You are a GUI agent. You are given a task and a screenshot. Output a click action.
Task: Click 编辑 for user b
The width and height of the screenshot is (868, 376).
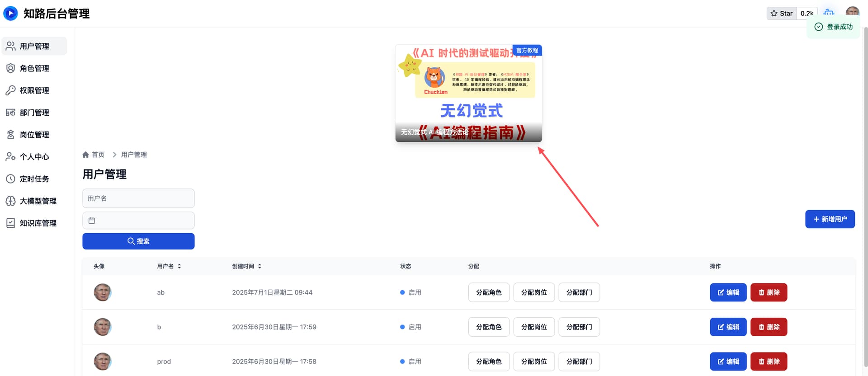[x=728, y=327]
